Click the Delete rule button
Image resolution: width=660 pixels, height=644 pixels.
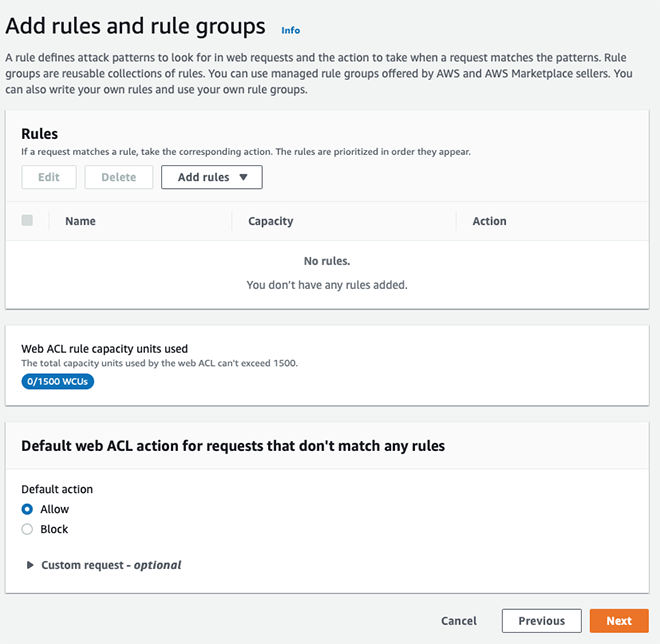click(119, 177)
